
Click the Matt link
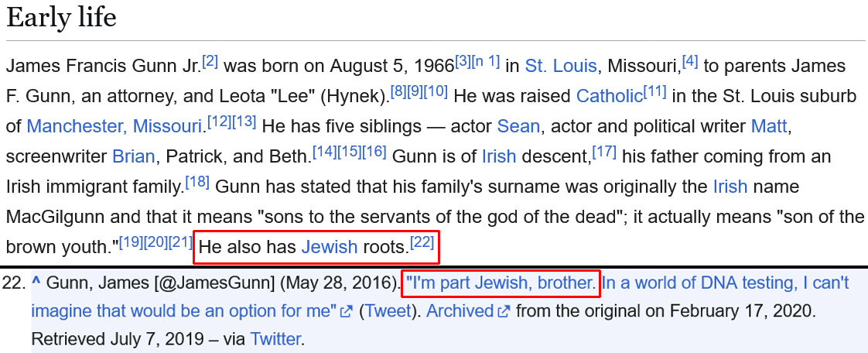(770, 125)
